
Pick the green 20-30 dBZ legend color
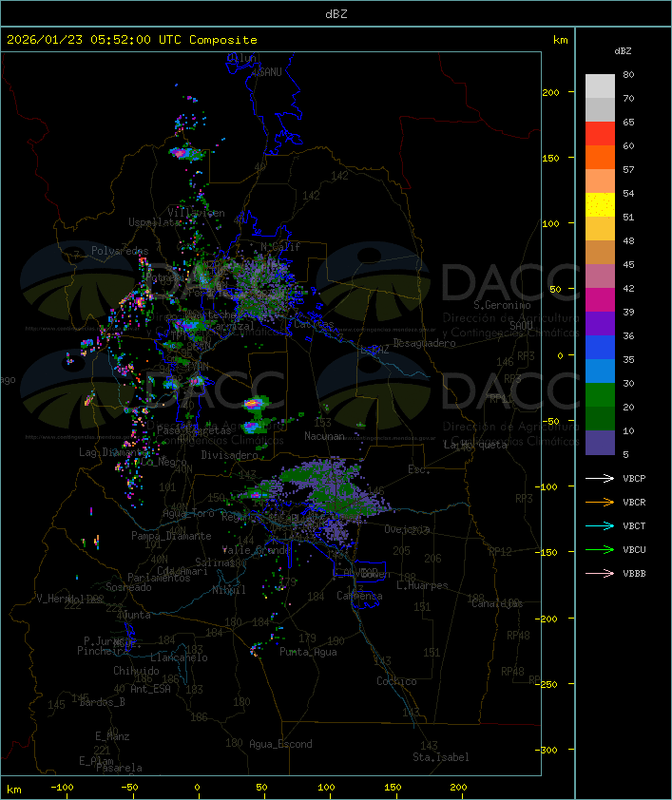600,395
